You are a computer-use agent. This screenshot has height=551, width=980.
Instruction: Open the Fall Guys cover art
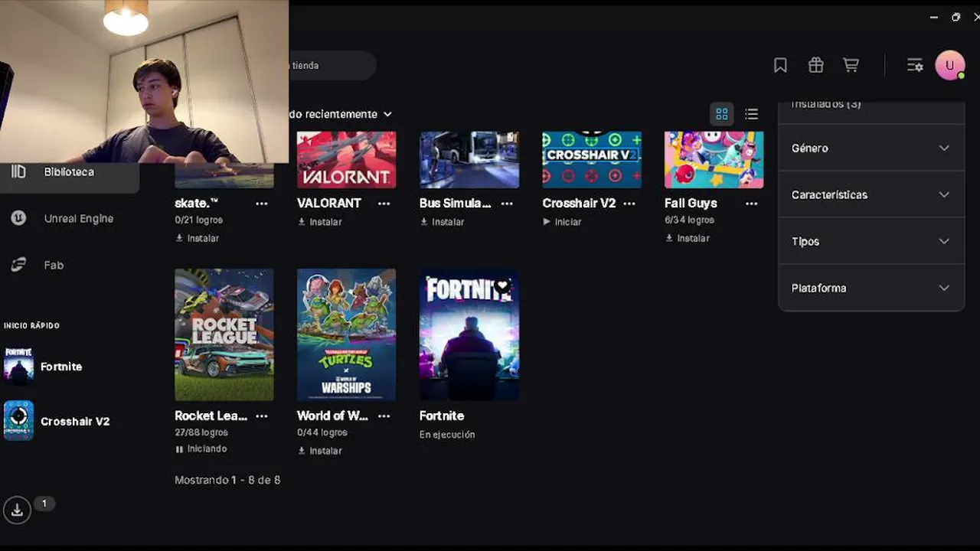[x=714, y=160]
